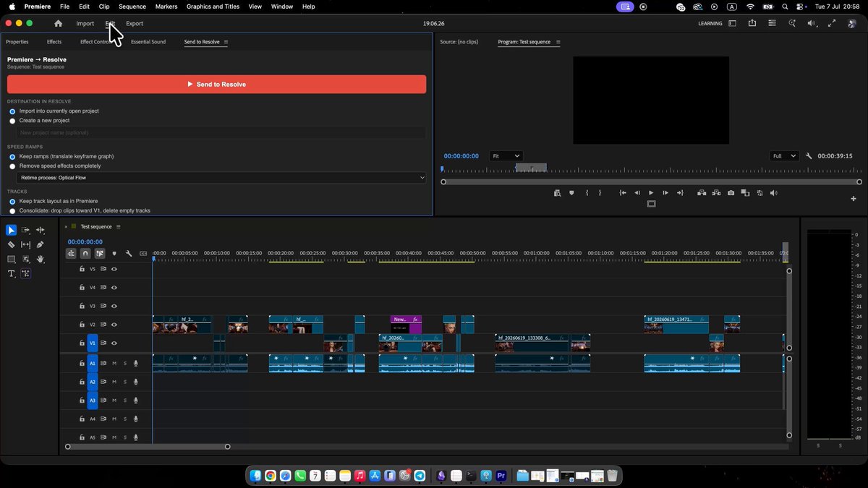
Task: Click the Lift button in Program monitor
Action: coord(702,193)
